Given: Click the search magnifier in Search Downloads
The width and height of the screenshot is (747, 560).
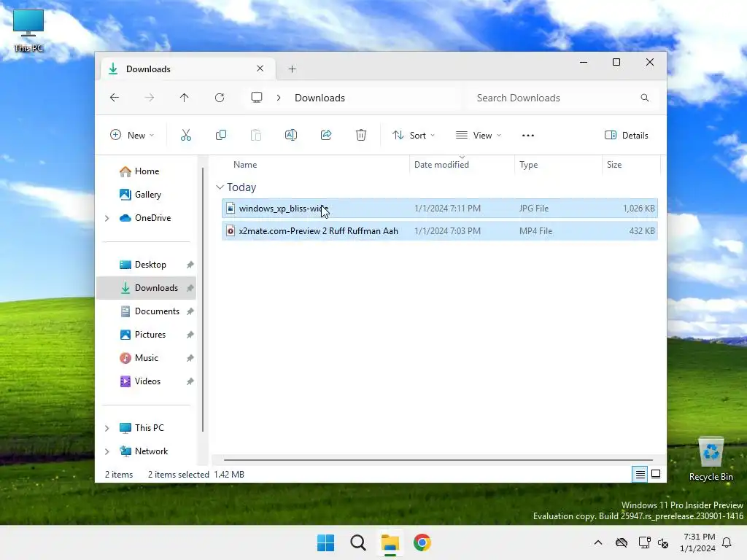Looking at the screenshot, I should 645,98.
